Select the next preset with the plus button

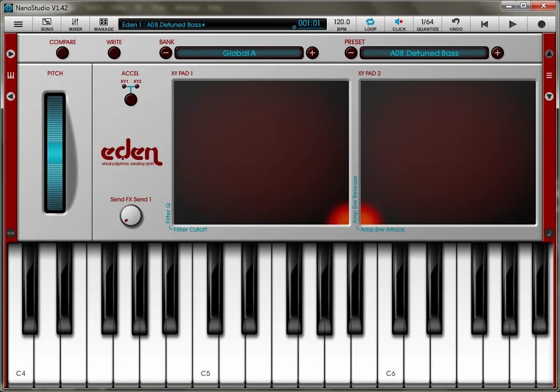point(498,53)
